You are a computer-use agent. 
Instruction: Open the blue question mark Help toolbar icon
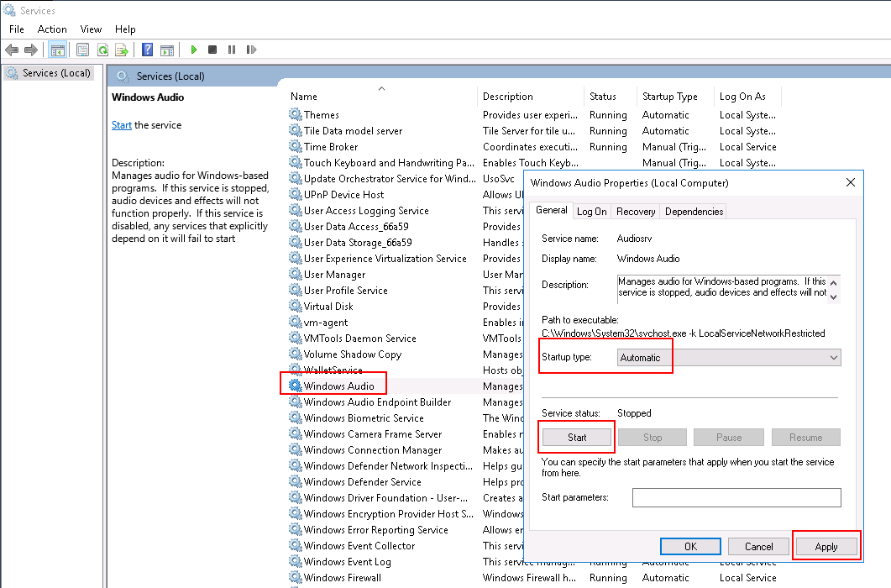click(x=147, y=50)
